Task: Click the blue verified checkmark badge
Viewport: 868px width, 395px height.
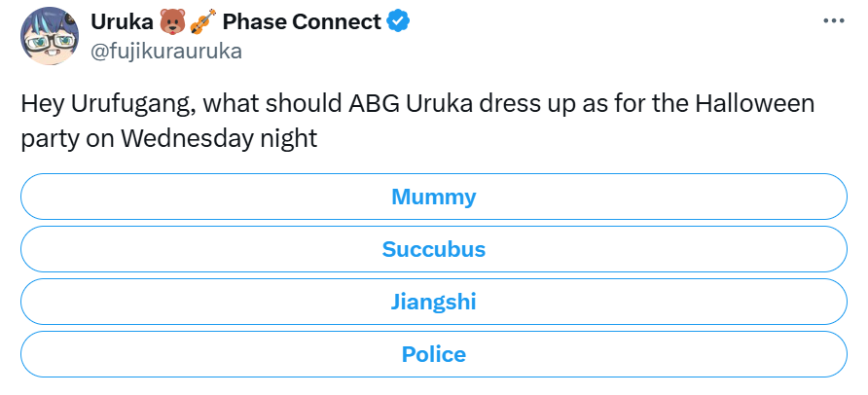Action: click(399, 22)
